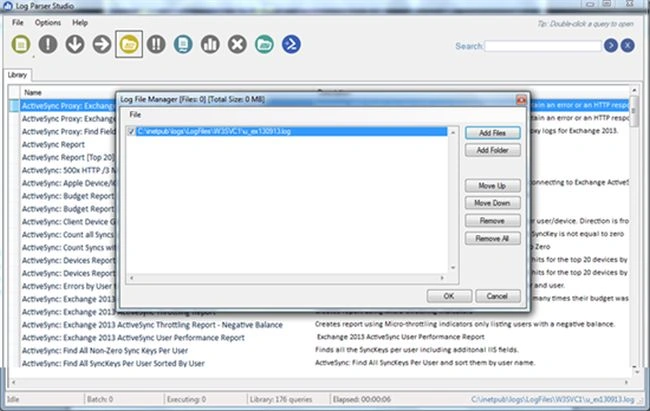Select ActiveSync: Errors by User row
650x411 pixels.
click(x=69, y=286)
